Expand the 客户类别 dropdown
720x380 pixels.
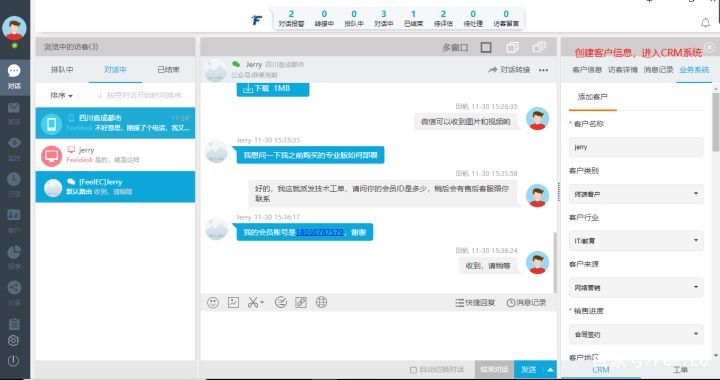[x=636, y=194]
